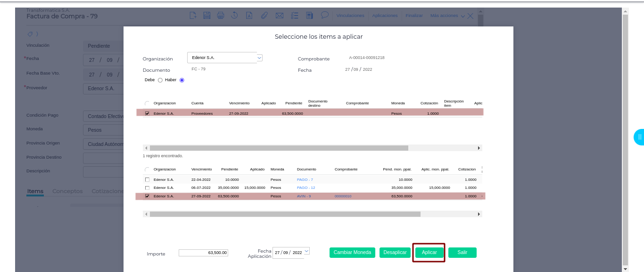This screenshot has width=644, height=272.
Task: Click the envelope email icon
Action: [279, 16]
